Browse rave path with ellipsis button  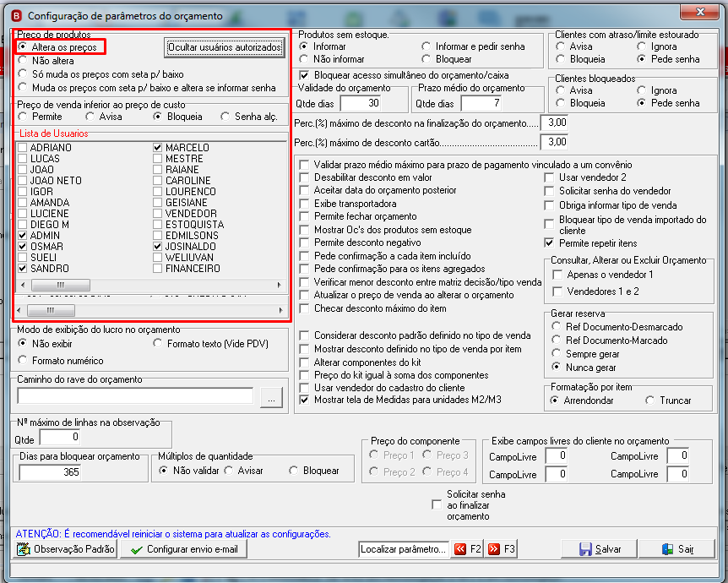272,398
